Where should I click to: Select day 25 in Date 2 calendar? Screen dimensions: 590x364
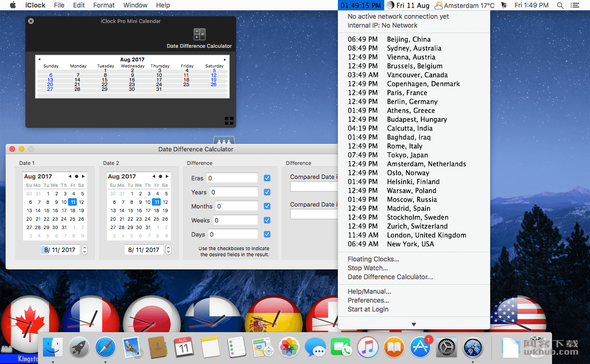click(x=157, y=219)
